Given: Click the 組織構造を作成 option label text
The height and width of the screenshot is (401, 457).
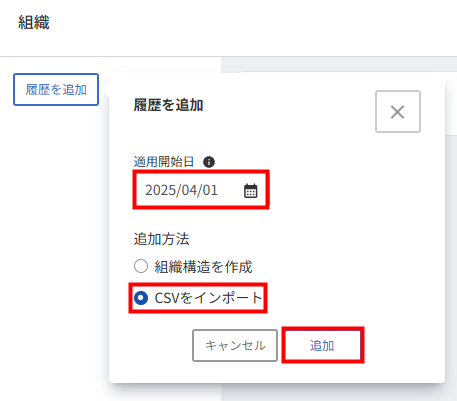Looking at the screenshot, I should click(203, 267).
